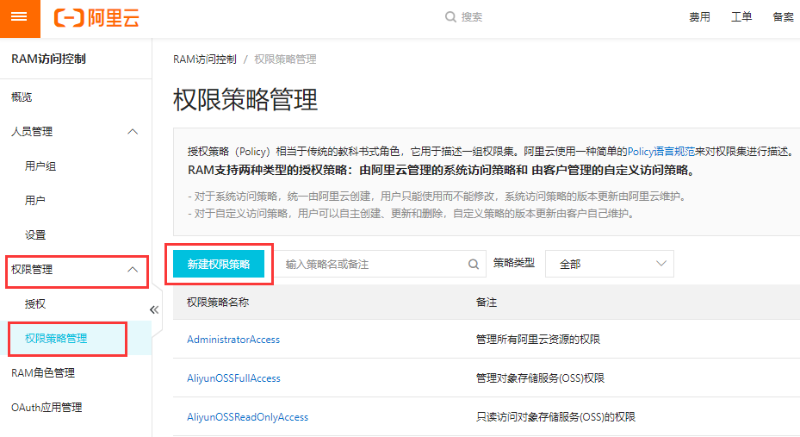Click the 权限策略名称 column header

click(x=218, y=302)
